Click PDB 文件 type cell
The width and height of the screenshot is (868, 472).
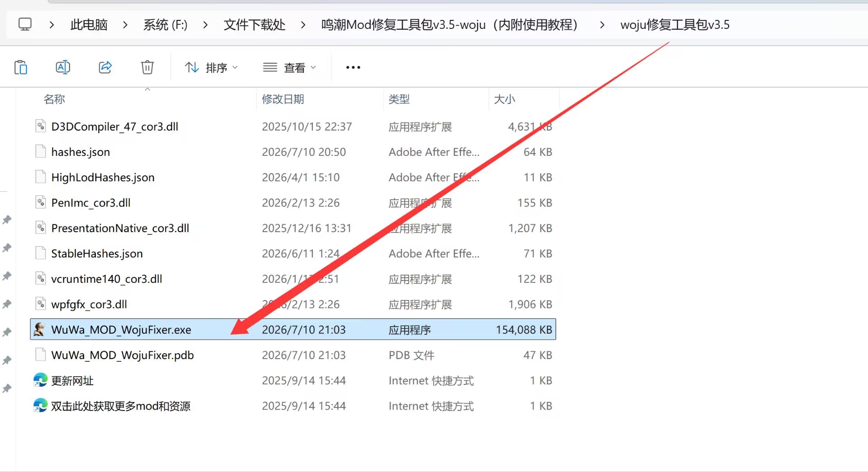click(x=411, y=355)
